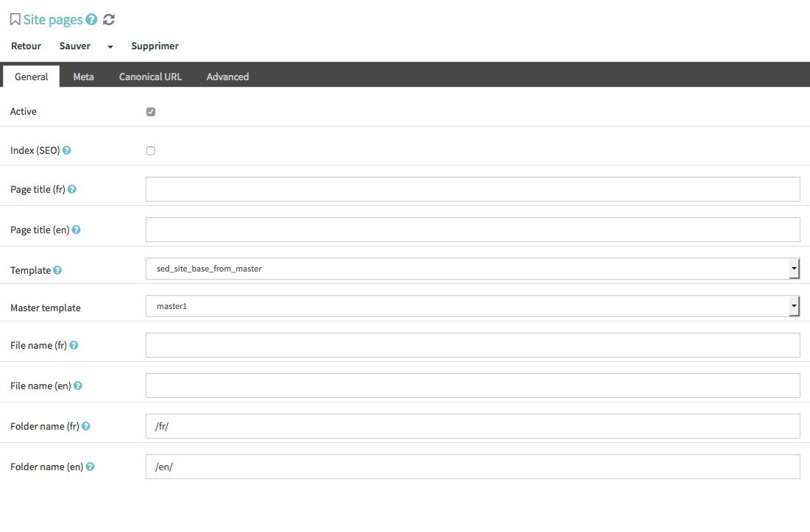Switch to the General tab
This screenshot has width=810, height=532.
31,77
